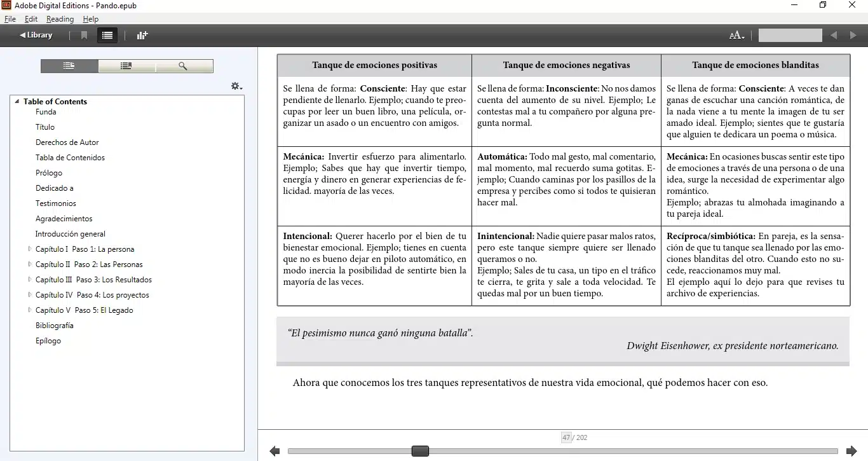Image resolution: width=868 pixels, height=461 pixels.
Task: Select the Título entry
Action: [x=45, y=127]
